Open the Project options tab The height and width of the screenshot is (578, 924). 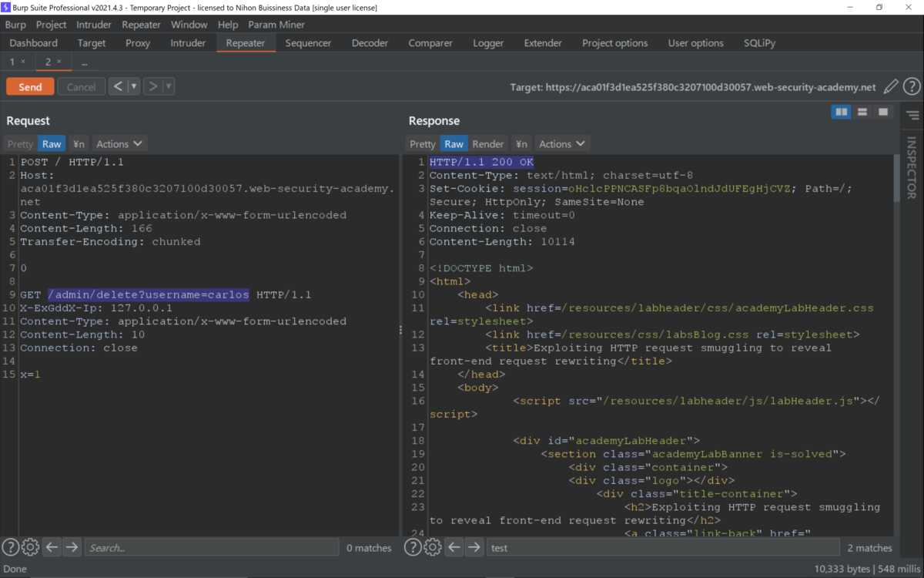coord(614,43)
